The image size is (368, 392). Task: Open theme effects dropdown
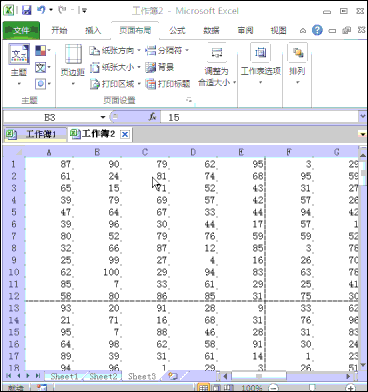click(x=43, y=84)
